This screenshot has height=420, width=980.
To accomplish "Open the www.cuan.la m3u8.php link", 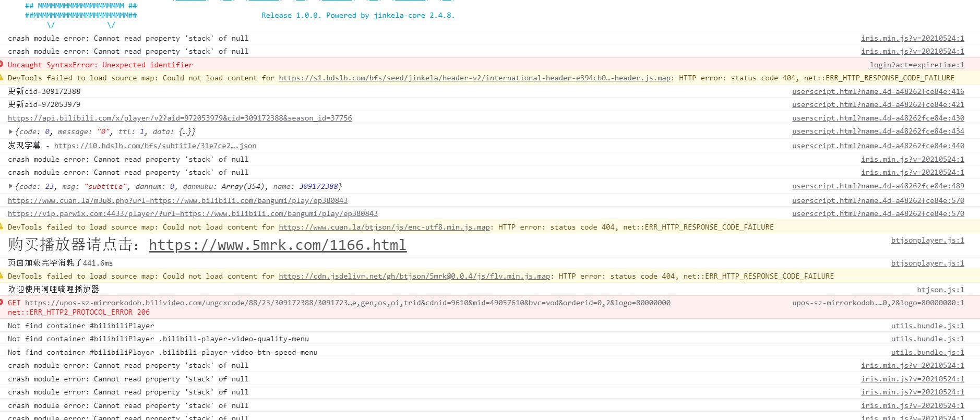I will [x=177, y=201].
